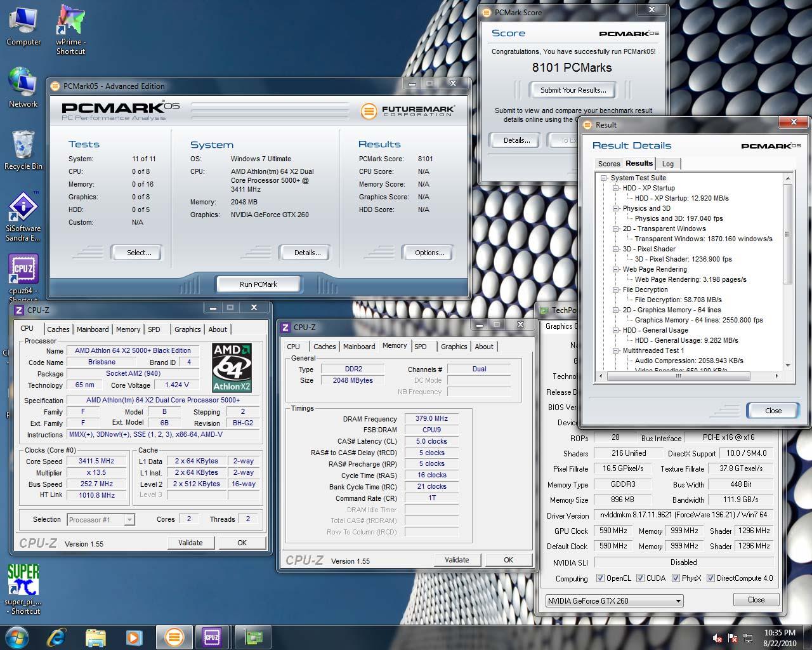Switch to GPU-Z taskbar button
This screenshot has width=812, height=650.
(x=254, y=637)
